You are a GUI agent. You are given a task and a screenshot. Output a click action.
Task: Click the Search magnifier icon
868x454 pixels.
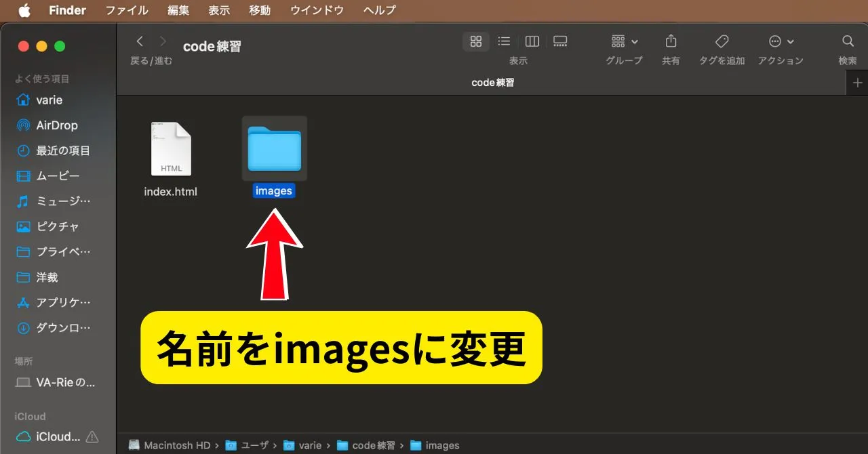(848, 41)
